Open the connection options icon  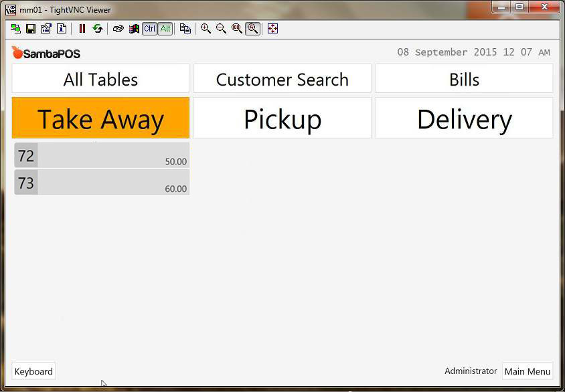click(x=46, y=29)
